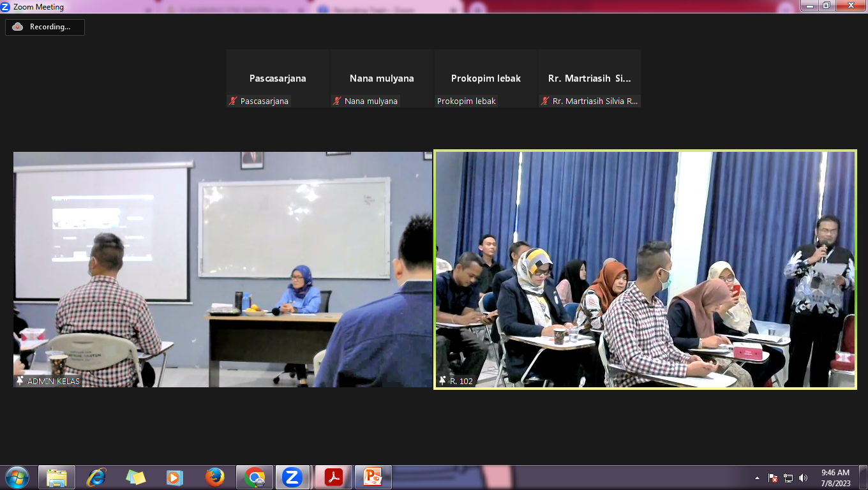The height and width of the screenshot is (490, 868).
Task: Select the ADMIN KELAS video feed
Action: (223, 269)
